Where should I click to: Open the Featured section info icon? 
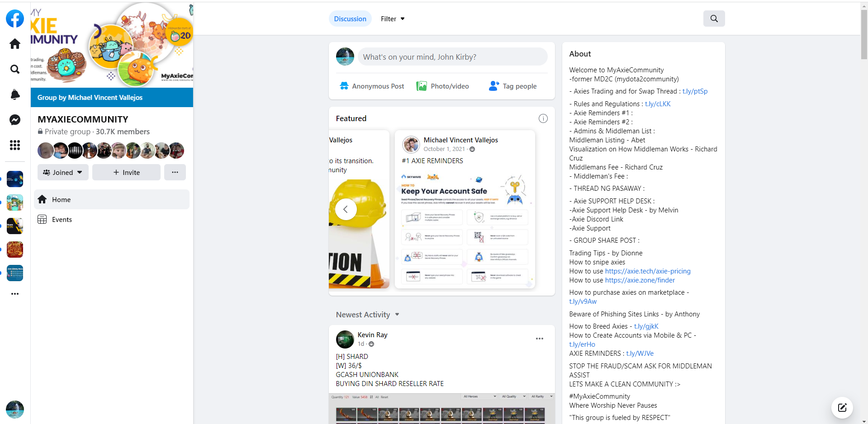click(x=543, y=118)
